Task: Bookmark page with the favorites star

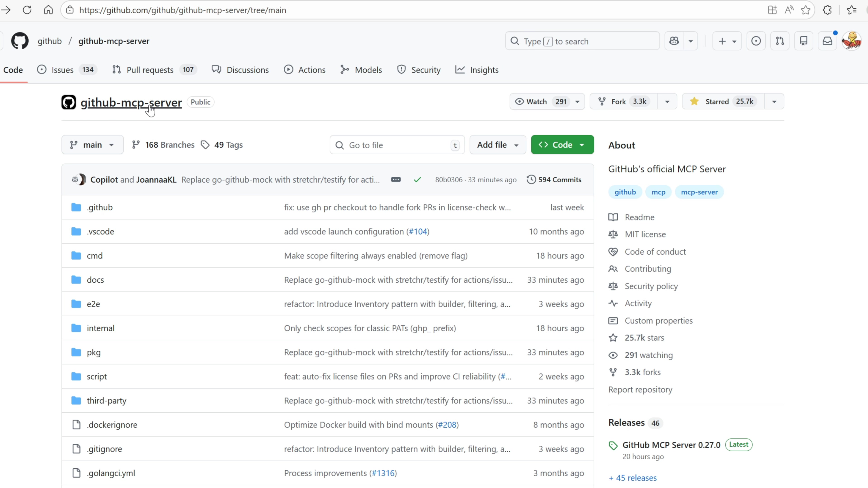Action: pyautogui.click(x=806, y=10)
